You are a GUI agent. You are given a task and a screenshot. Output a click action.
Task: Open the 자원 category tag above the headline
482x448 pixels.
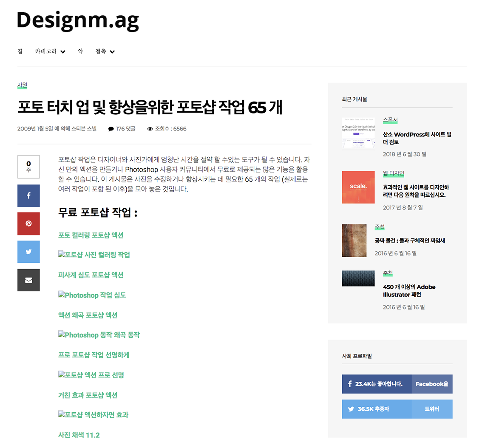[23, 85]
